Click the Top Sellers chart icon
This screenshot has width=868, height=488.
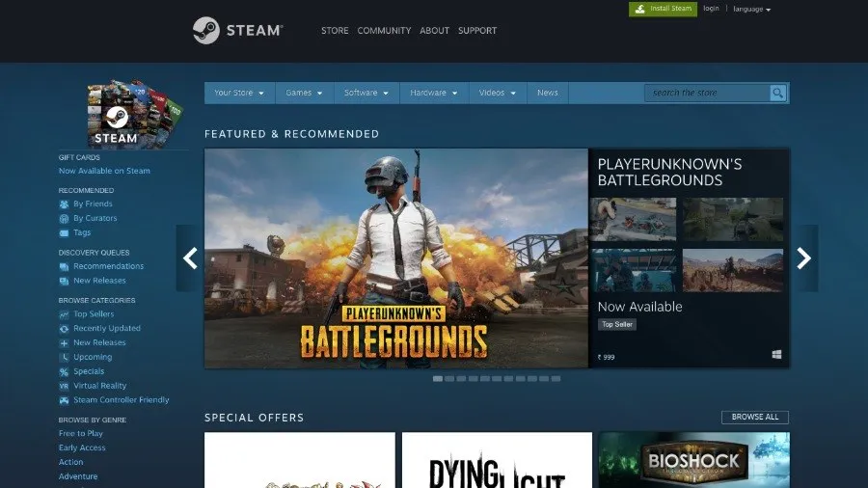(64, 314)
